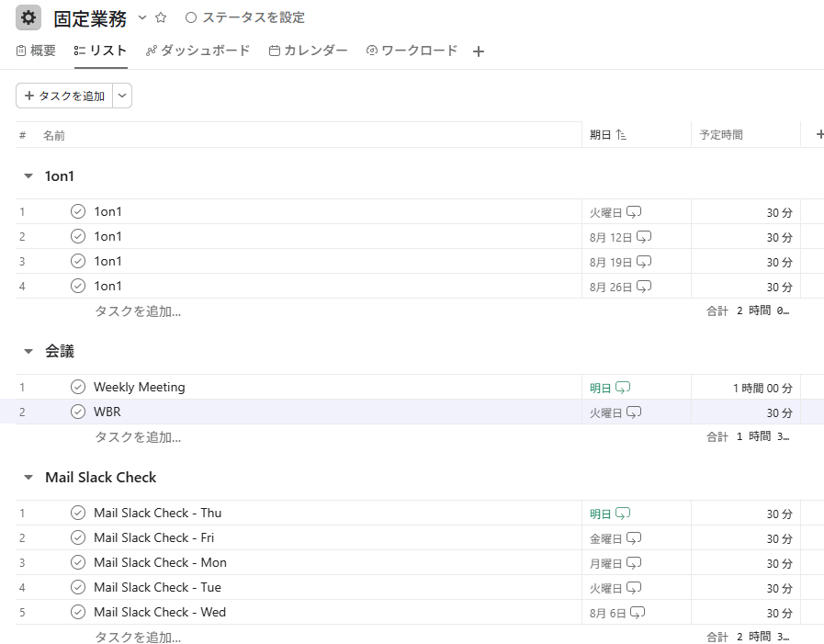This screenshot has width=824, height=644.
Task: Click the plus icon to add a tab
Action: point(478,51)
